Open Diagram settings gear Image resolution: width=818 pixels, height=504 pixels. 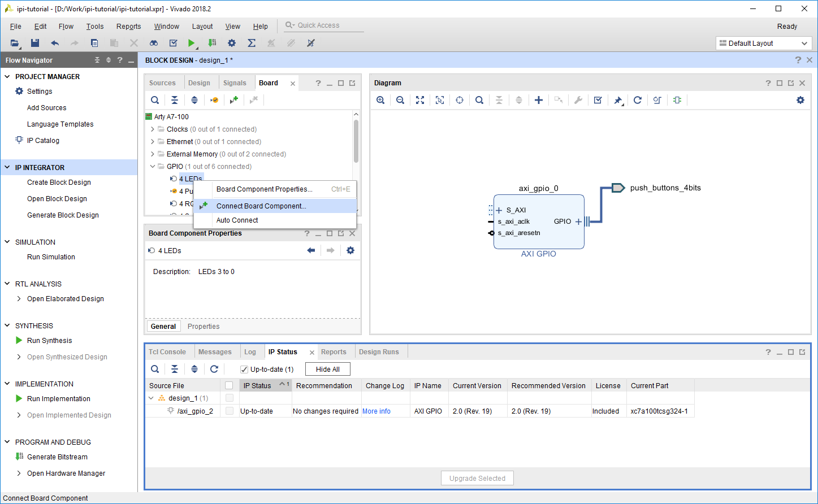[x=800, y=100]
